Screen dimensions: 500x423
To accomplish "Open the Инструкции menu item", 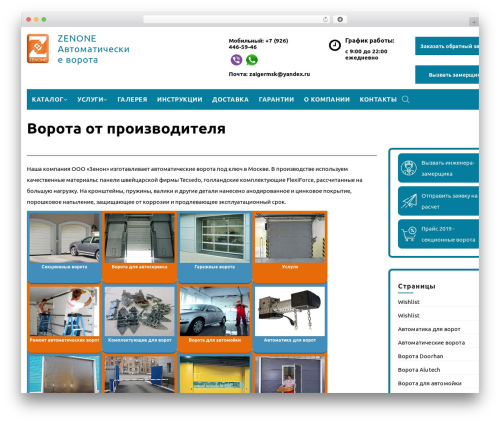I will [x=180, y=99].
